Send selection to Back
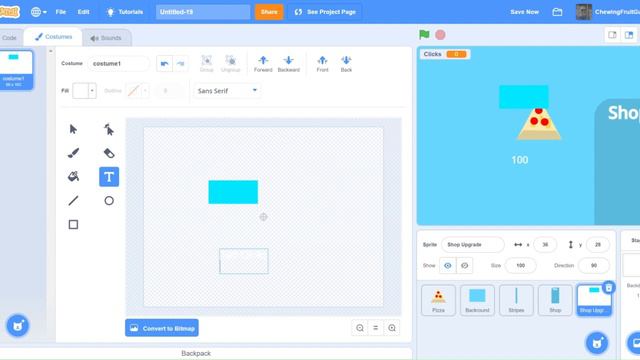640x360 pixels. (346, 64)
